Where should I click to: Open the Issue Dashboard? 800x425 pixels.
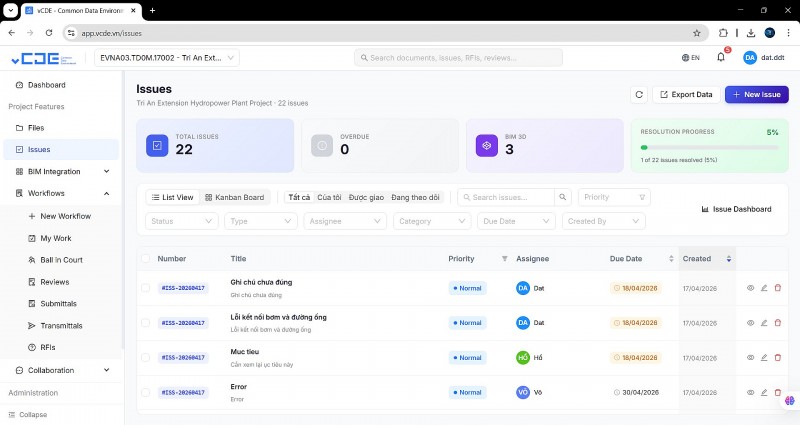737,209
